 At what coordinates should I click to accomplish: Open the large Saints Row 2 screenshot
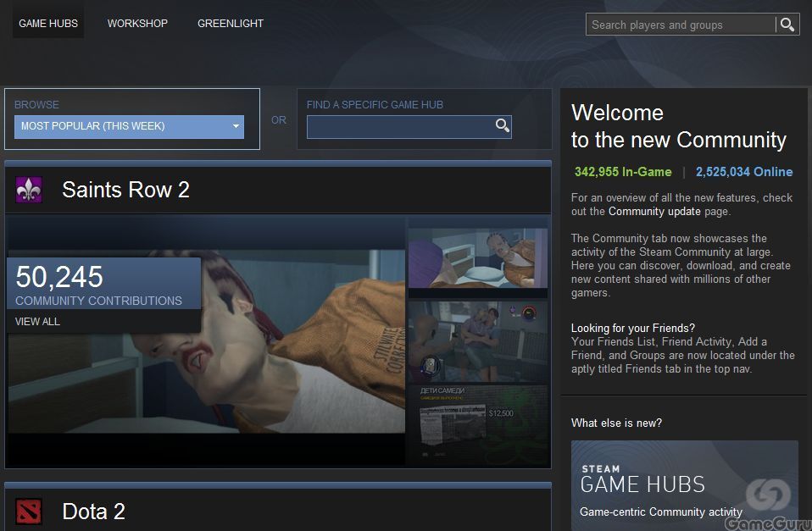(206, 341)
